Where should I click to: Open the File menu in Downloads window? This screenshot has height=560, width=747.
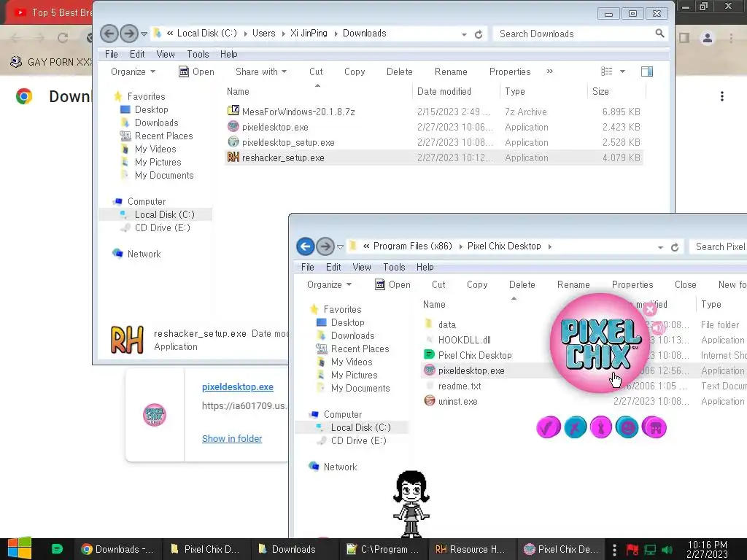pos(112,54)
